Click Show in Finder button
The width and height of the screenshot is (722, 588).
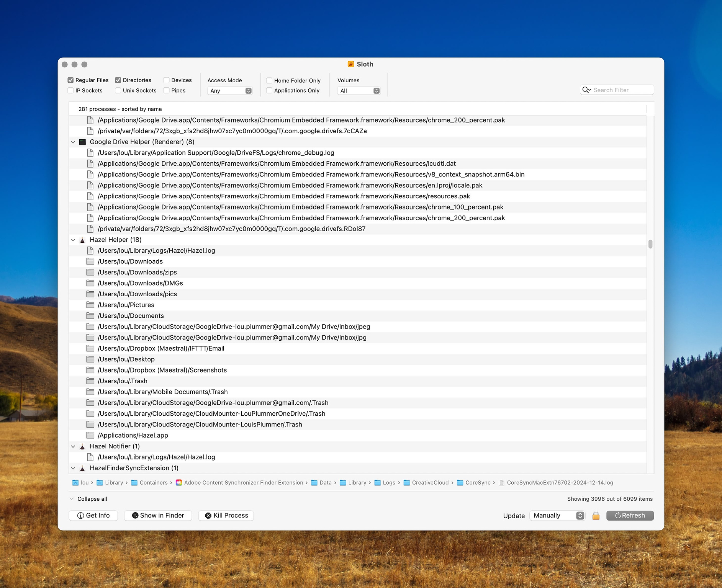click(x=158, y=516)
